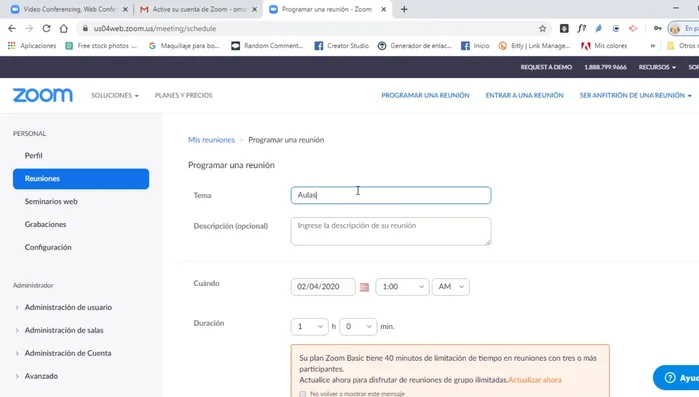The height and width of the screenshot is (397, 699).
Task: Click the Tema input field
Action: pos(391,195)
